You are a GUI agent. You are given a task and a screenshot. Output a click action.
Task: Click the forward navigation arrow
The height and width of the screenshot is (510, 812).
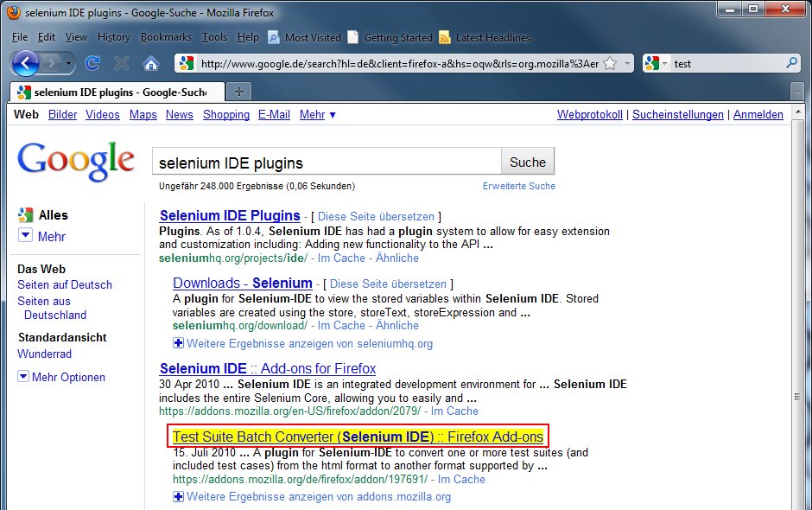coord(51,64)
